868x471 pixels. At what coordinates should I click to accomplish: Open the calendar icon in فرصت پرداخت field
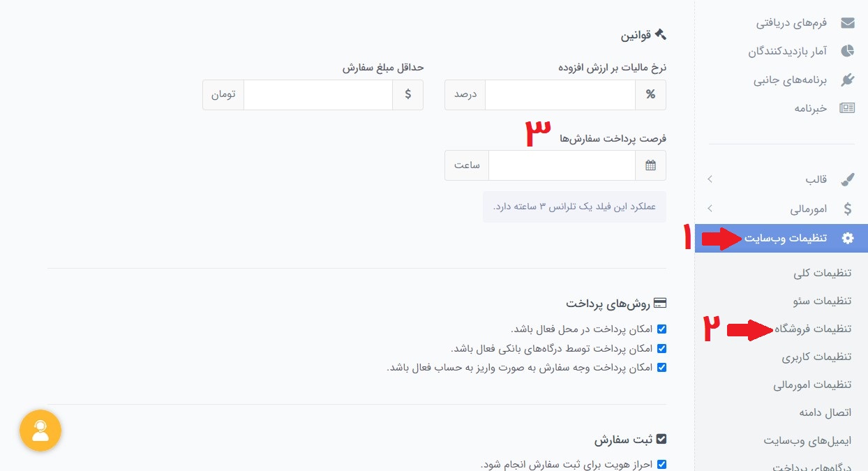650,165
